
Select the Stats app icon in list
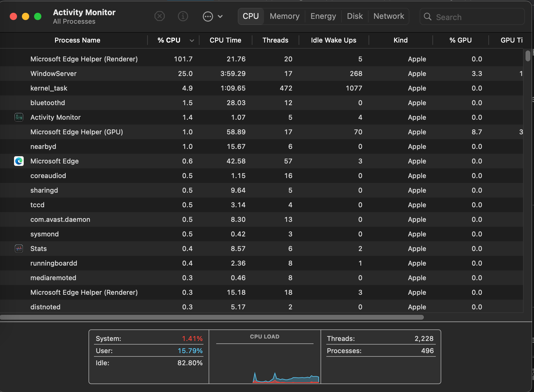tap(19, 248)
